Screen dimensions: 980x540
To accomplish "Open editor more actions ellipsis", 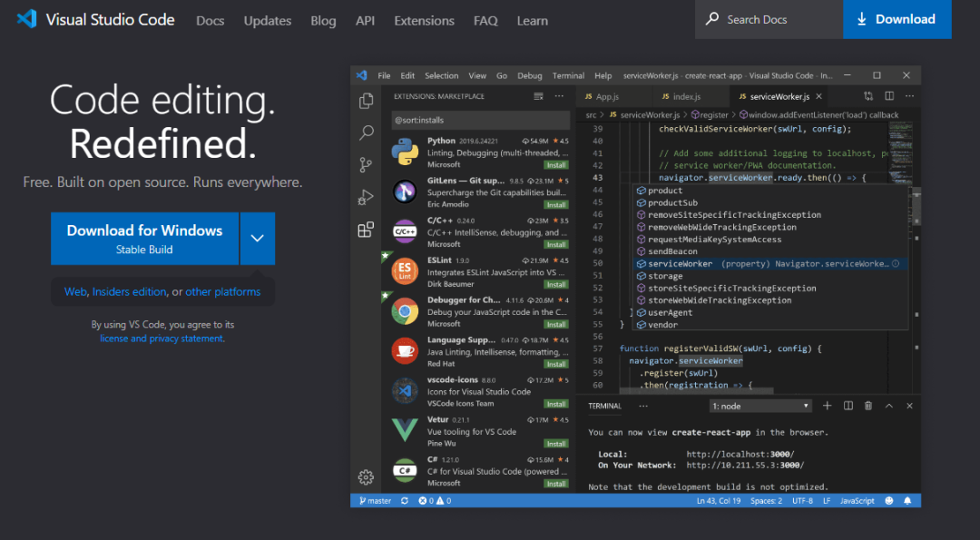I will pyautogui.click(x=909, y=96).
